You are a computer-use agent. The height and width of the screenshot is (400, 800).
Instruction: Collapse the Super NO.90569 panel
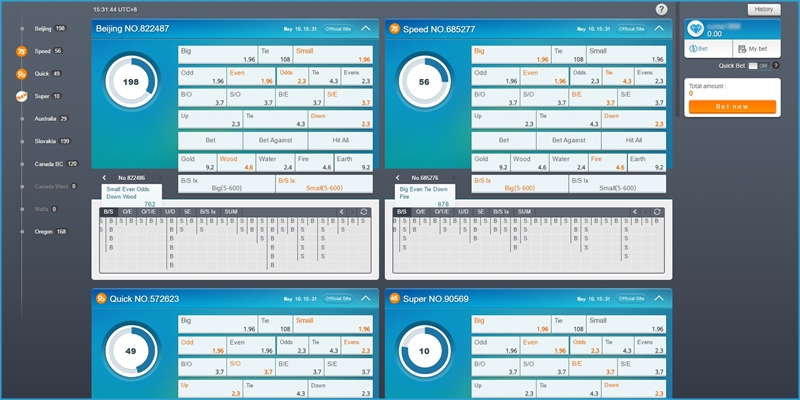(660, 298)
